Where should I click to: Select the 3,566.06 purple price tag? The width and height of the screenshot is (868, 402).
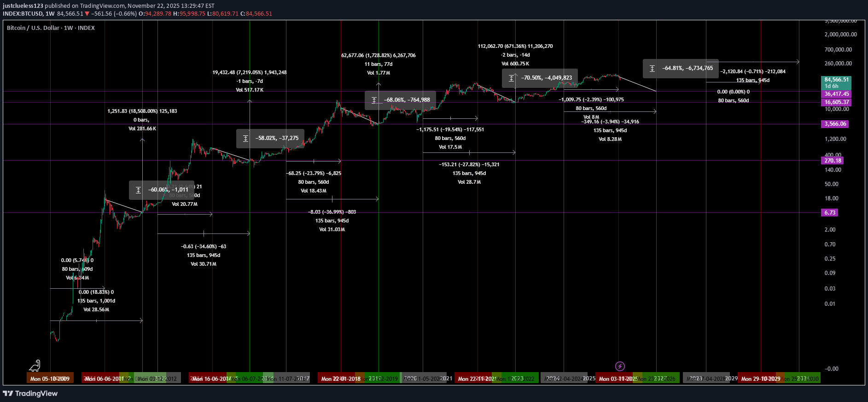(835, 124)
